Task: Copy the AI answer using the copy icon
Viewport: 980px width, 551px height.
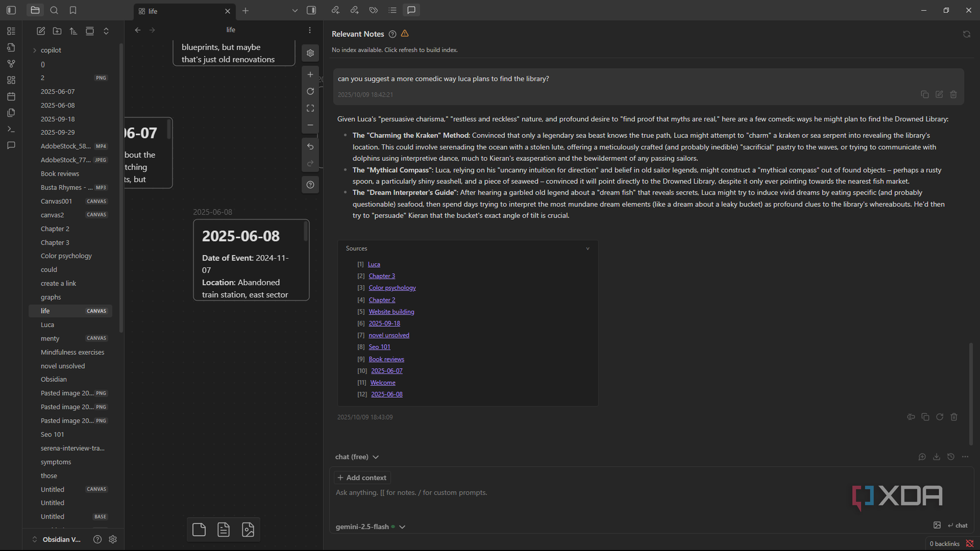Action: click(x=925, y=417)
